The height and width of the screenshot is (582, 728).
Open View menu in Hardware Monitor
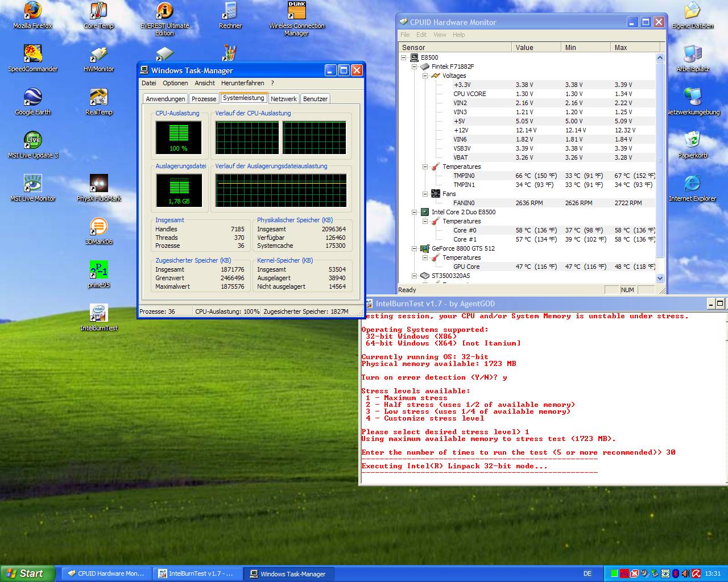tap(440, 35)
